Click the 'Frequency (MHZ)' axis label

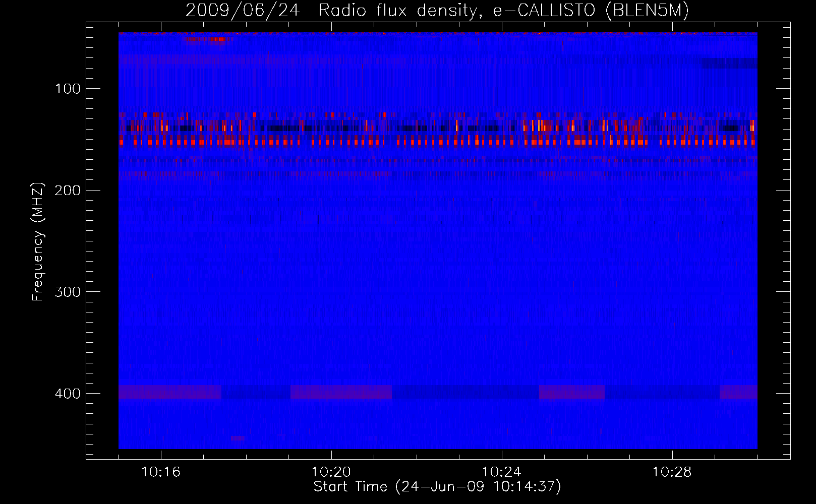38,242
